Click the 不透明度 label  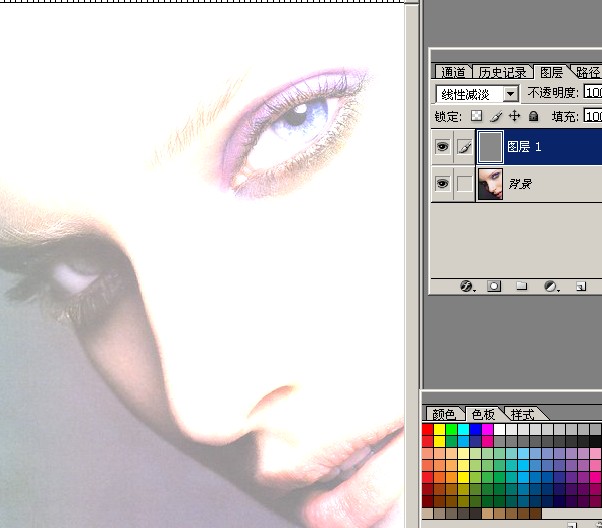point(553,93)
